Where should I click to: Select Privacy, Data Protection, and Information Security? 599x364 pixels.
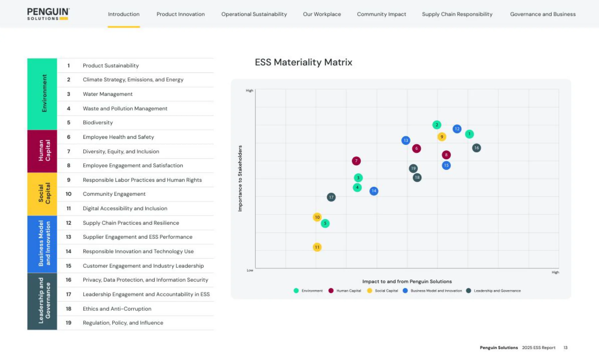coord(135,280)
